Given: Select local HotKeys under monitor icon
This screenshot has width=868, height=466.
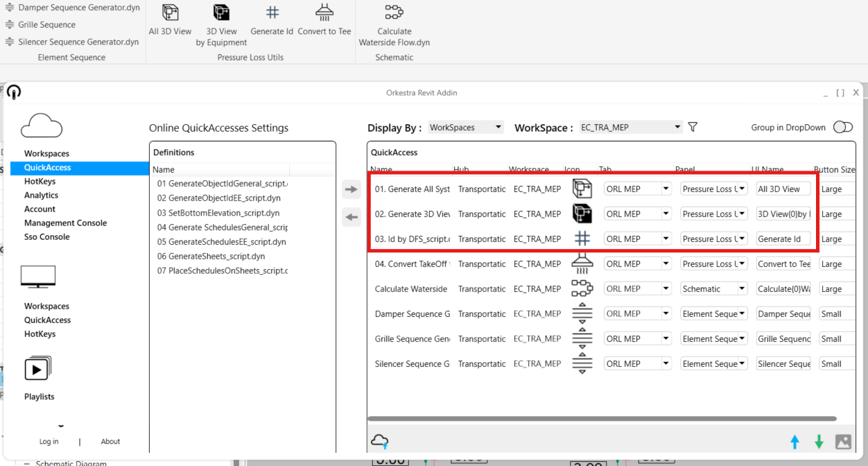Looking at the screenshot, I should (40, 334).
